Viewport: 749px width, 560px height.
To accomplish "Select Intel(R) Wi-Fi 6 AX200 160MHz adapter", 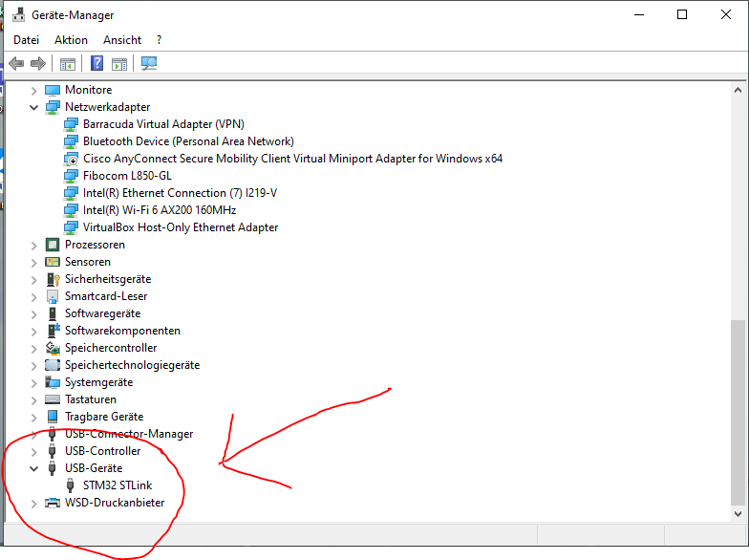I will pyautogui.click(x=160, y=210).
